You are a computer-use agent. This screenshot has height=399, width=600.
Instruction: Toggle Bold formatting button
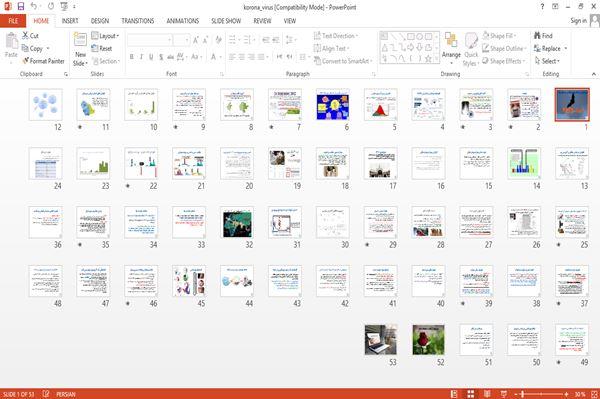point(132,57)
